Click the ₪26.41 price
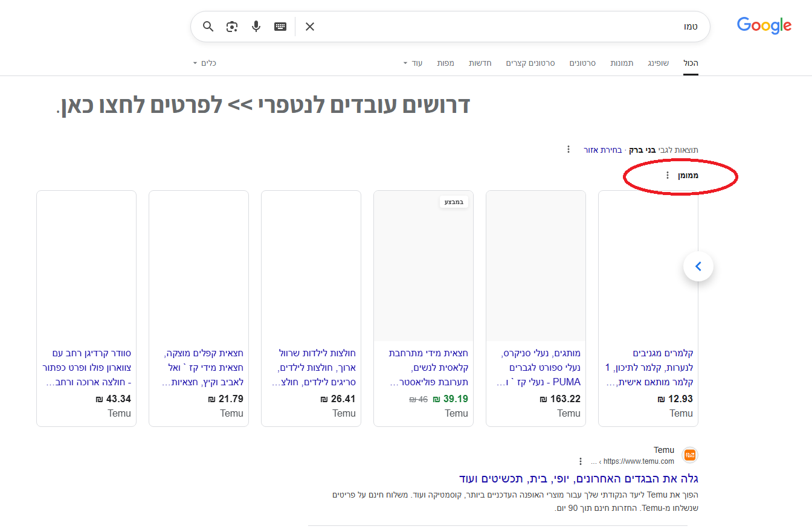The height and width of the screenshot is (532, 812). coord(338,399)
